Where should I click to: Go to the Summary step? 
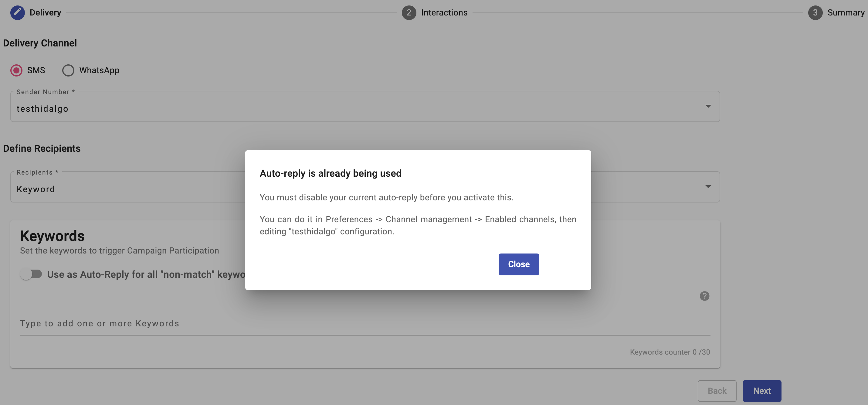pos(846,12)
